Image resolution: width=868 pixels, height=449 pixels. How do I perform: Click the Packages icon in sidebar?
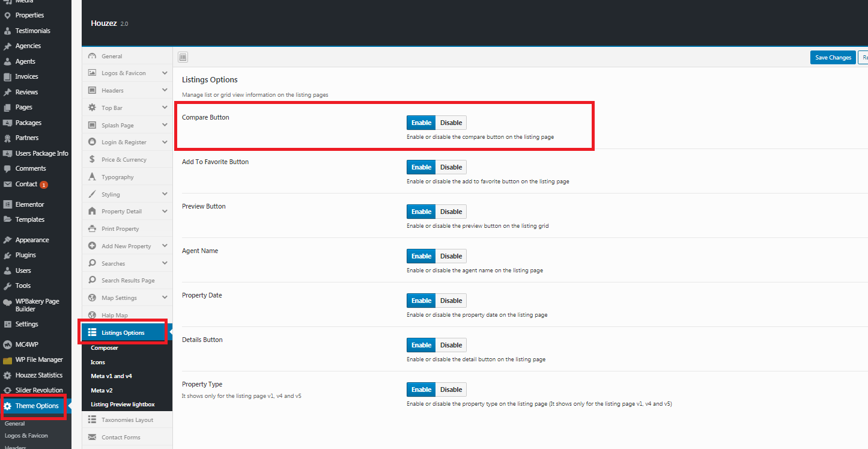click(7, 123)
